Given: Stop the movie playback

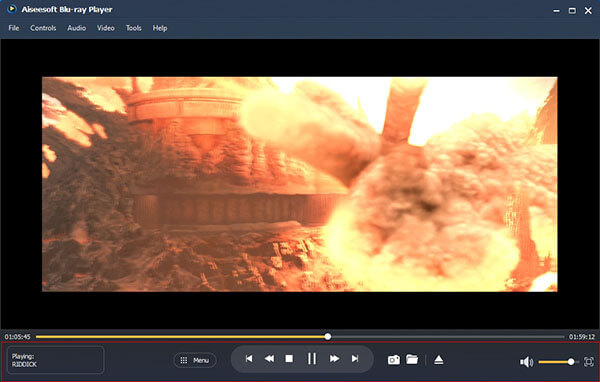Looking at the screenshot, I should point(289,359).
